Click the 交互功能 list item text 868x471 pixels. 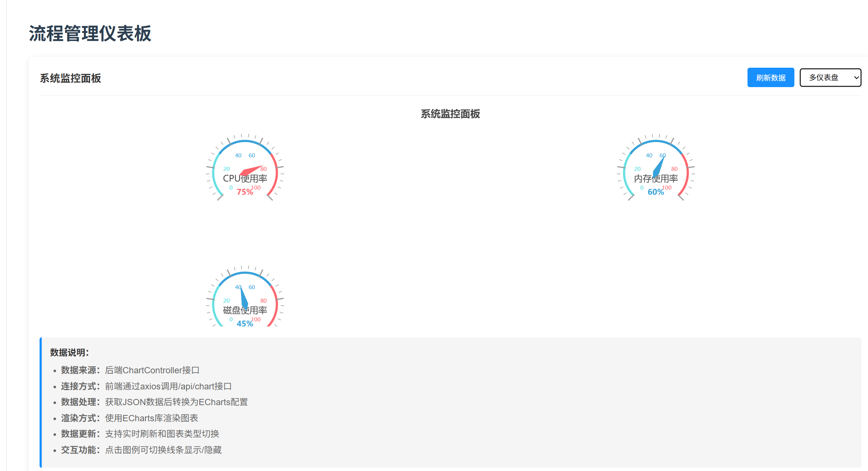(x=141, y=450)
